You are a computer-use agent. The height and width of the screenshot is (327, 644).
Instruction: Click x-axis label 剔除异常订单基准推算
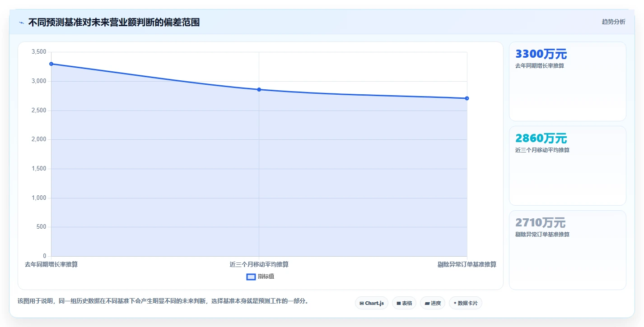[467, 264]
